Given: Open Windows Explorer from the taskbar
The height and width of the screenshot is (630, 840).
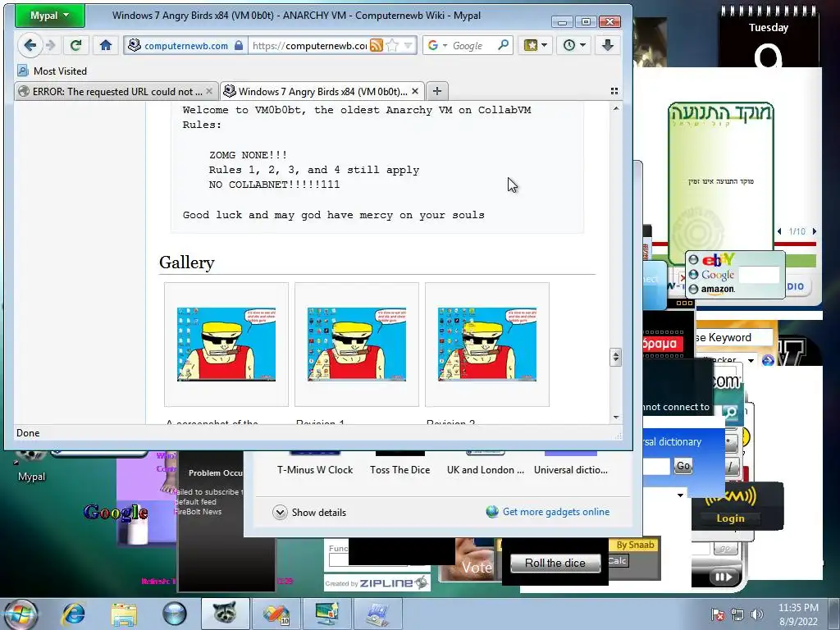Looking at the screenshot, I should [x=125, y=614].
